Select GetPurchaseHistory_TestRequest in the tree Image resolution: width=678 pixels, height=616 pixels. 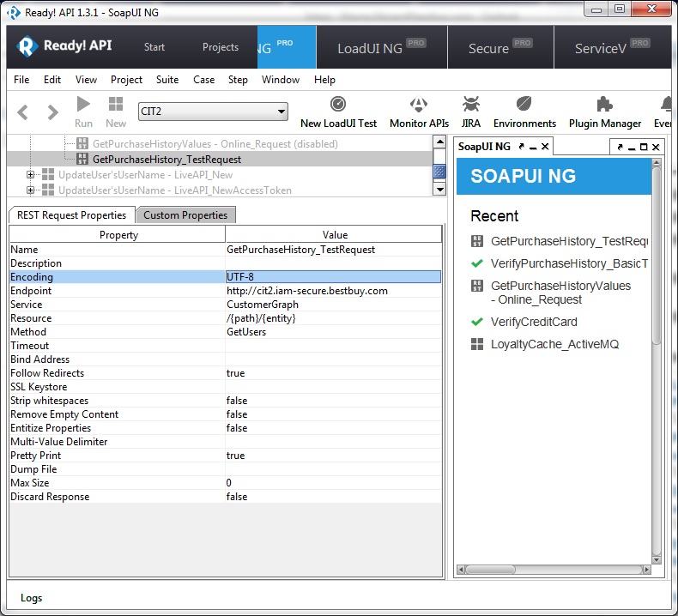pyautogui.click(x=166, y=160)
